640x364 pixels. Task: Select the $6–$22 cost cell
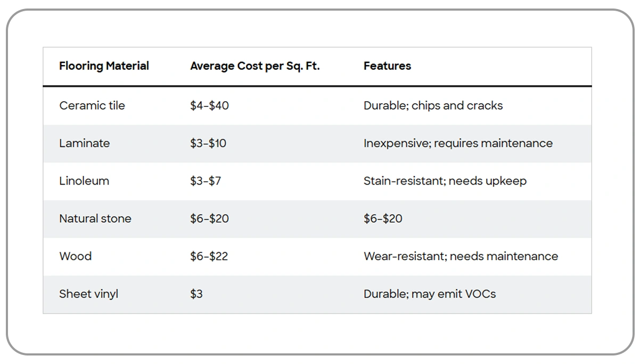(x=209, y=256)
